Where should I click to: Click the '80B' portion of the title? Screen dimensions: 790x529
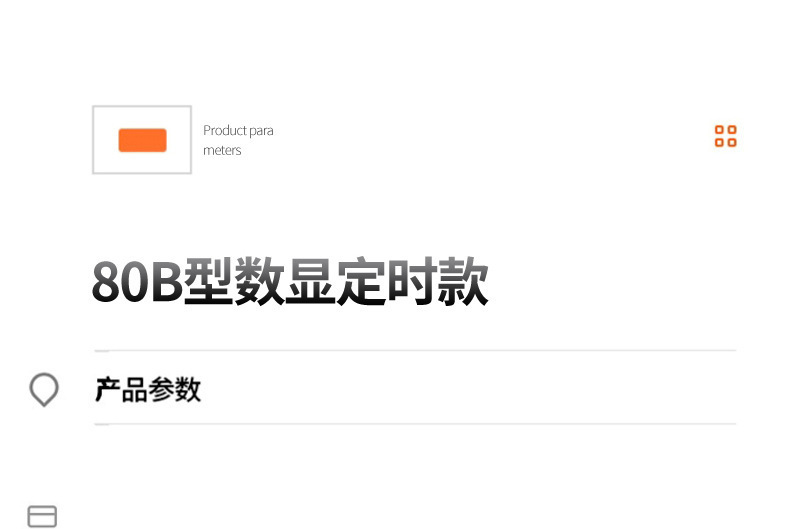point(137,281)
